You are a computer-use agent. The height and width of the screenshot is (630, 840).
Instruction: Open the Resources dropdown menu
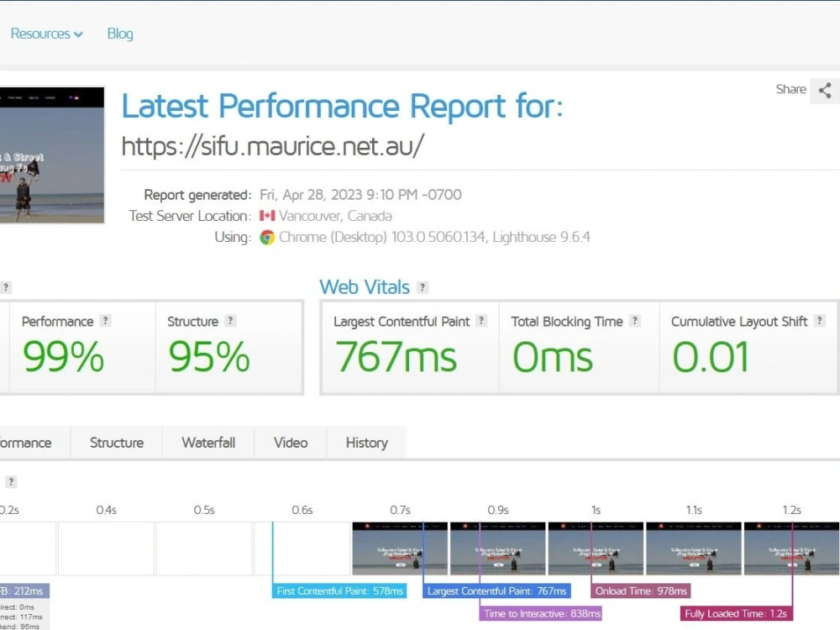click(x=46, y=34)
